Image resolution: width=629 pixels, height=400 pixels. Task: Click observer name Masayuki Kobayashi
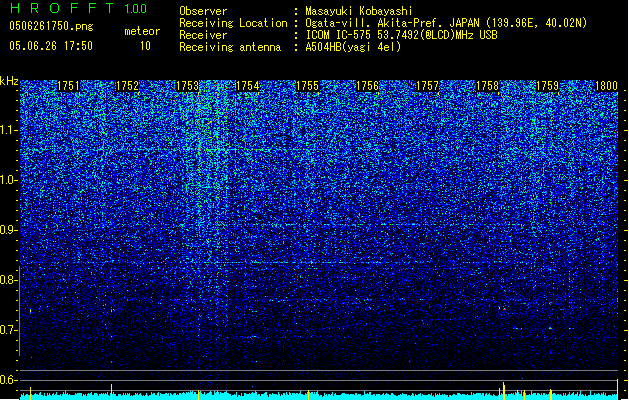click(x=359, y=11)
